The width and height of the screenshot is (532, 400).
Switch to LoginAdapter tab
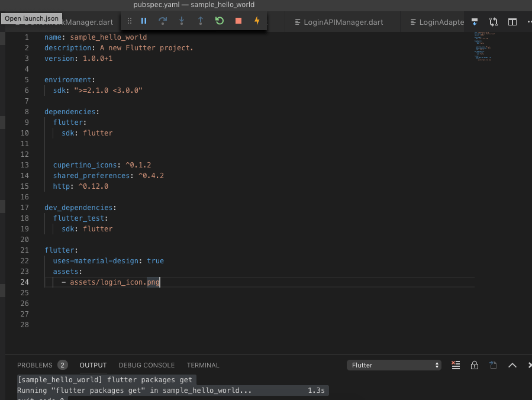click(x=437, y=22)
